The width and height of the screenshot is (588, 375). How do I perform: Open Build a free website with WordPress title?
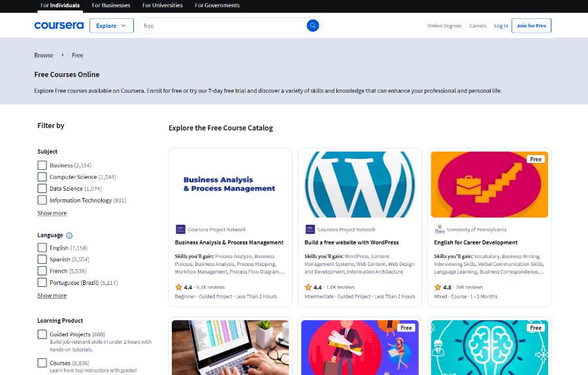[351, 242]
